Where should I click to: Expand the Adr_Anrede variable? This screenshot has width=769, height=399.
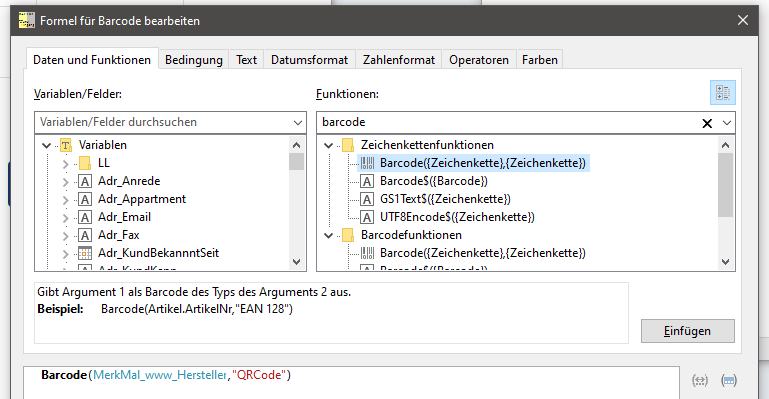[x=65, y=182]
